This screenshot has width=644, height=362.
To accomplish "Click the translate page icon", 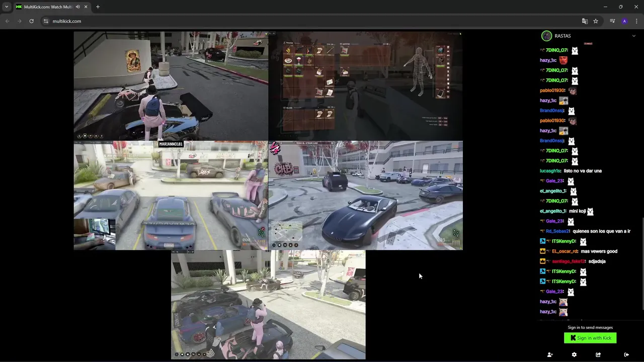I will (585, 21).
